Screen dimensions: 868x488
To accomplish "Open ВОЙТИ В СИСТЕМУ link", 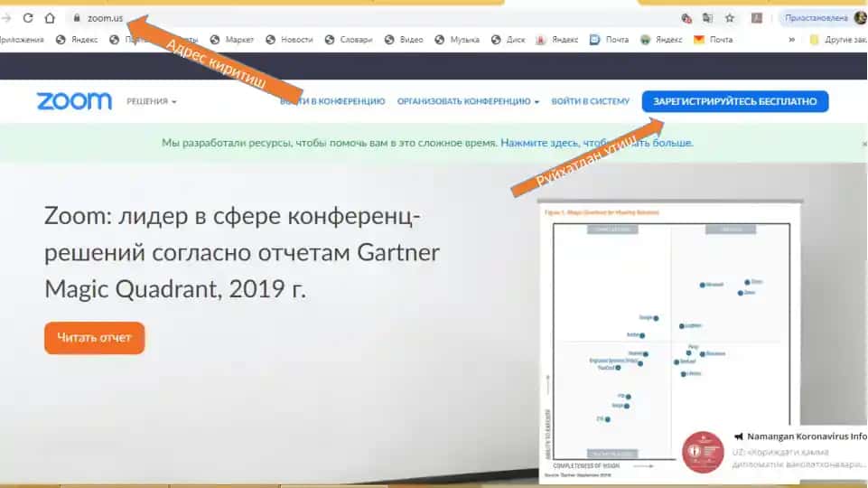I will (x=590, y=101).
